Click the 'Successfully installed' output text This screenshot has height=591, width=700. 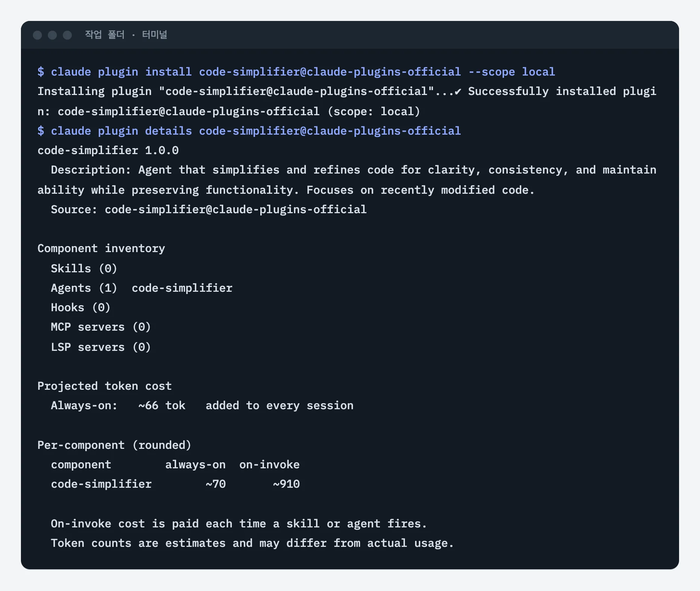click(542, 91)
